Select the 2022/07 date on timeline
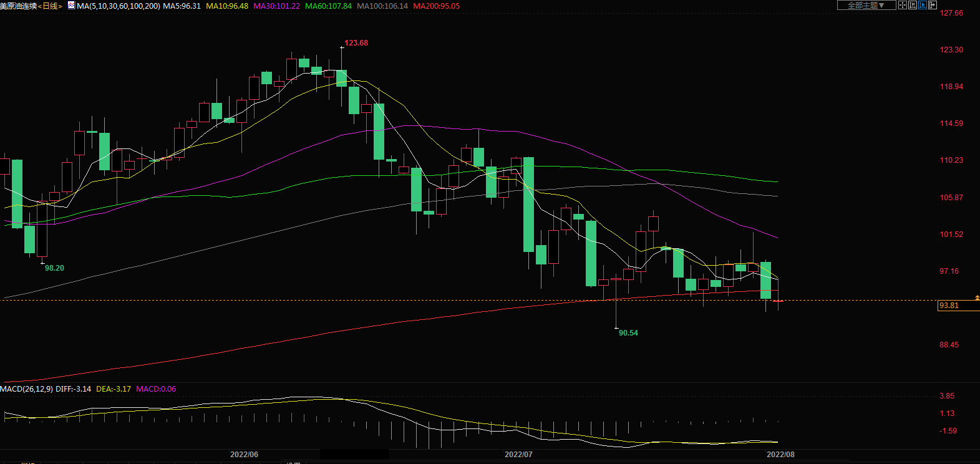980x464 pixels. pos(518,455)
